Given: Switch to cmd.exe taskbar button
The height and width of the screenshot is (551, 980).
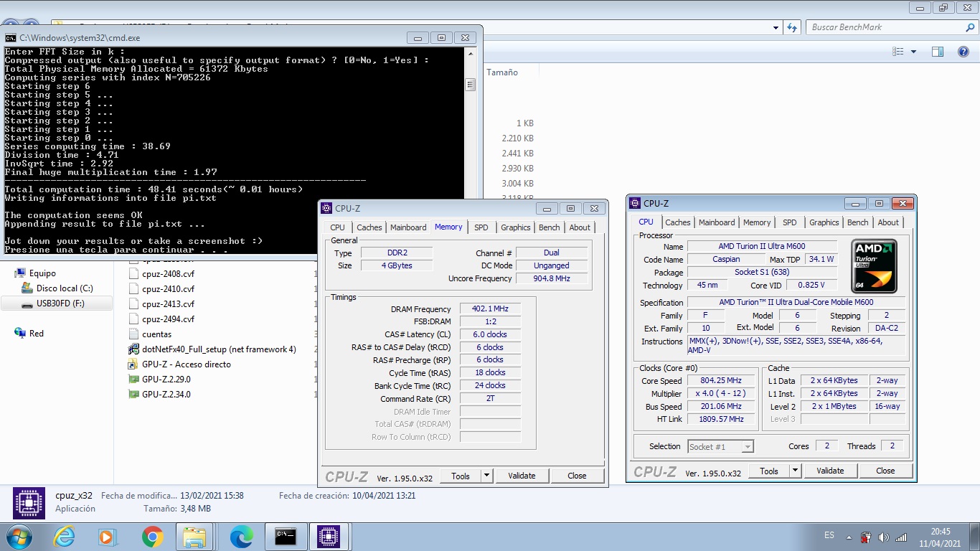Looking at the screenshot, I should pos(286,536).
